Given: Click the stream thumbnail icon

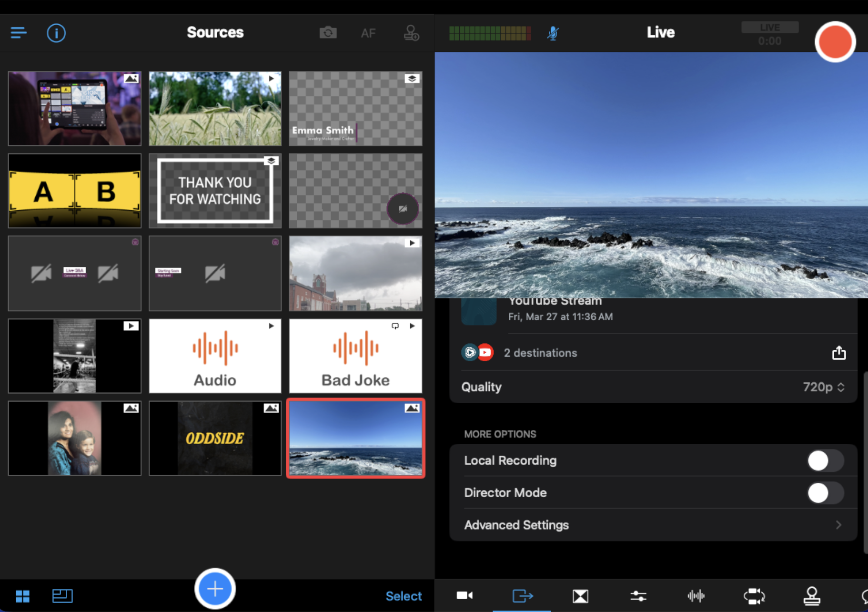Looking at the screenshot, I should [x=479, y=312].
